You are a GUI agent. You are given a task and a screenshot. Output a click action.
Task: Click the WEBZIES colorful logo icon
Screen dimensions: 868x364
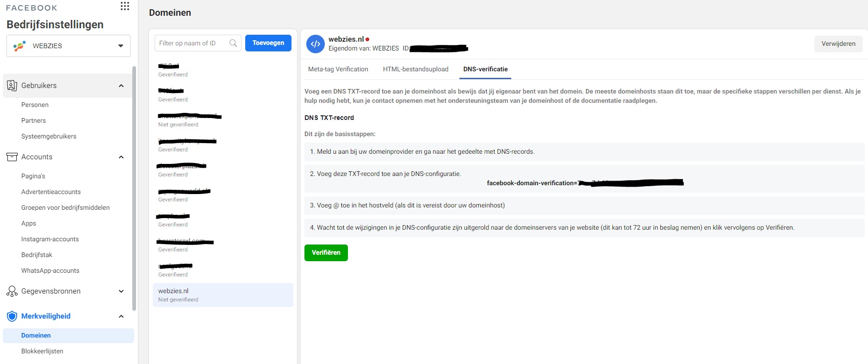pos(19,46)
